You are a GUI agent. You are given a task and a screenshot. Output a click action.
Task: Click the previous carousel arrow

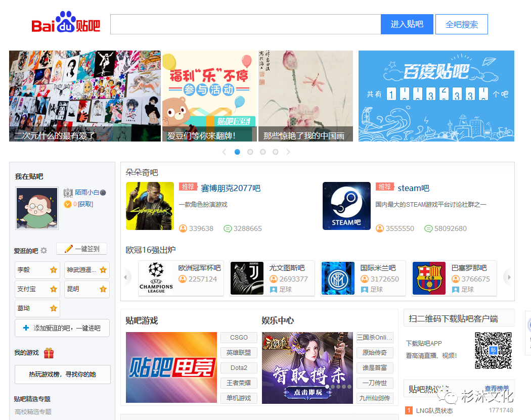tap(224, 152)
